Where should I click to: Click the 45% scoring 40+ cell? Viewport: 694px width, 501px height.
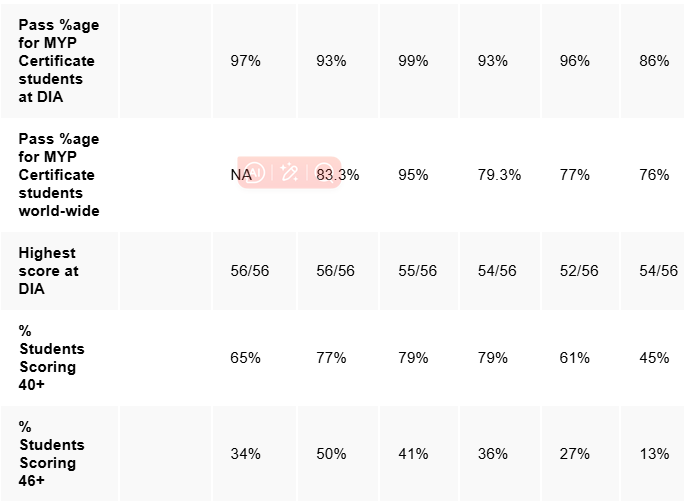(x=654, y=358)
